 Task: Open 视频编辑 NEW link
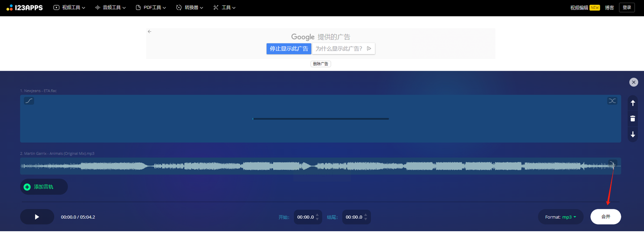(x=585, y=8)
